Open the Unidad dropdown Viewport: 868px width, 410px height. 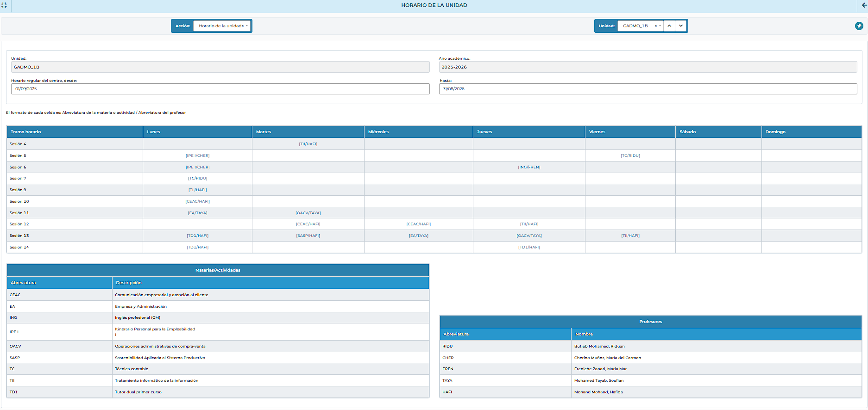[660, 26]
